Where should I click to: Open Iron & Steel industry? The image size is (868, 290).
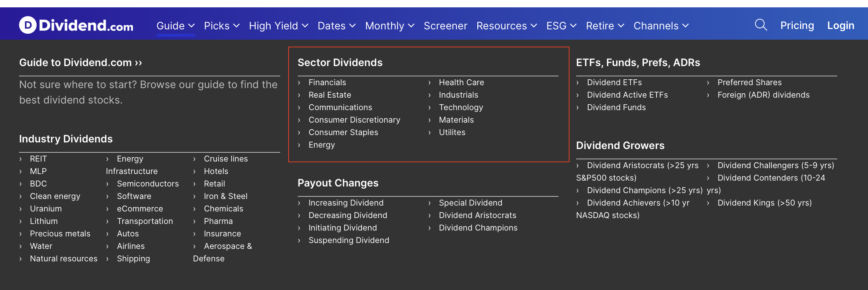point(225,196)
